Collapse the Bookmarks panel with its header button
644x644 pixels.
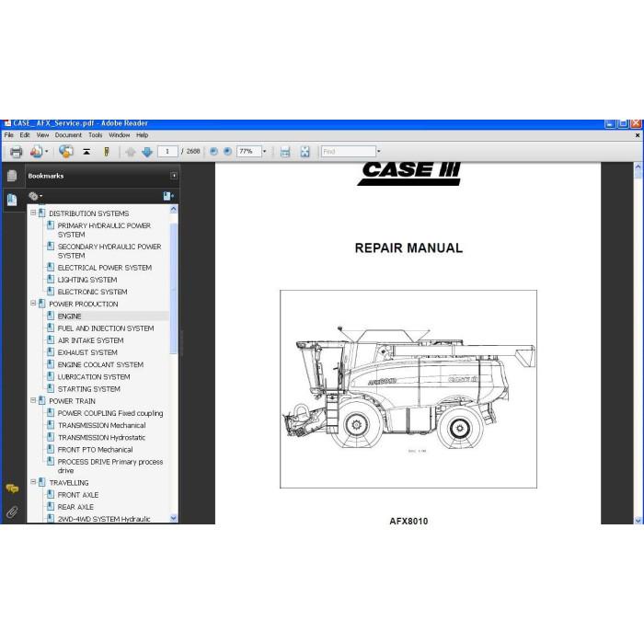tap(174, 176)
